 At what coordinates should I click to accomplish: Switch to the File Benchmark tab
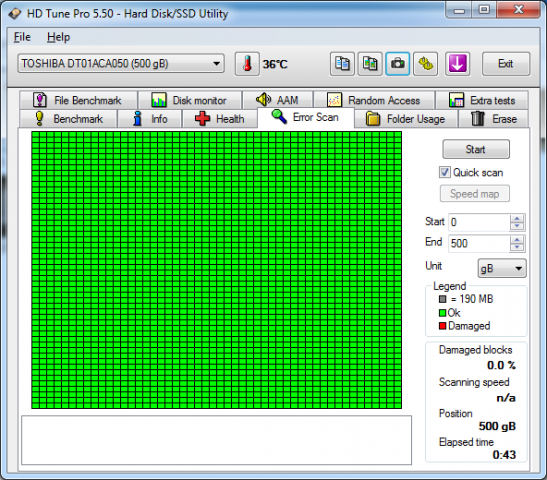click(78, 100)
